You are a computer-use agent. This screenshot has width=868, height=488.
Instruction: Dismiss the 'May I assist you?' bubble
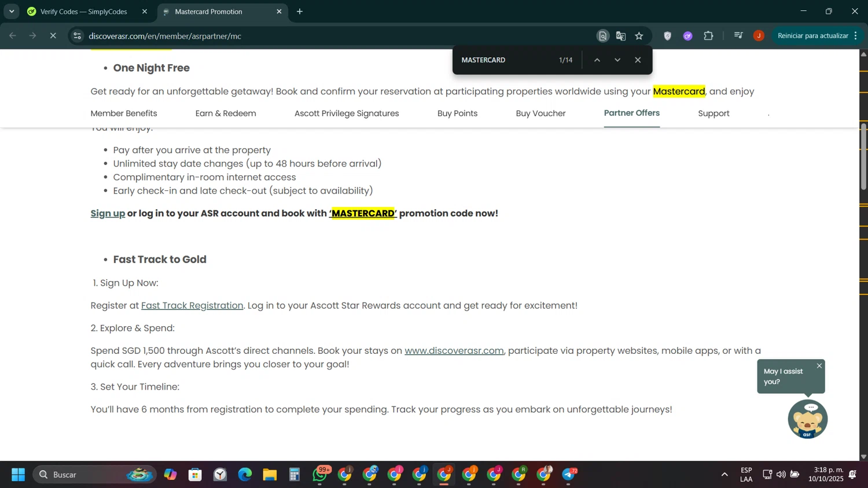point(819,366)
